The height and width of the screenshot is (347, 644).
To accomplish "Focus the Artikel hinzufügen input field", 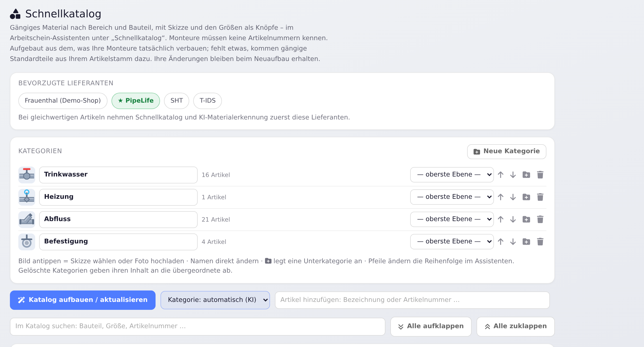I will point(412,300).
